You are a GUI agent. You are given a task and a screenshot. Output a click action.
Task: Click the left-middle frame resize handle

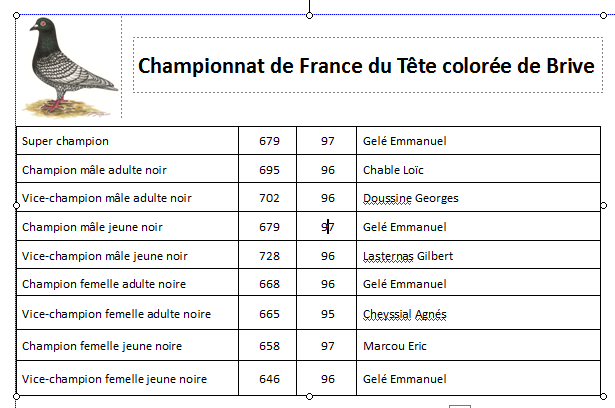tap(15, 205)
